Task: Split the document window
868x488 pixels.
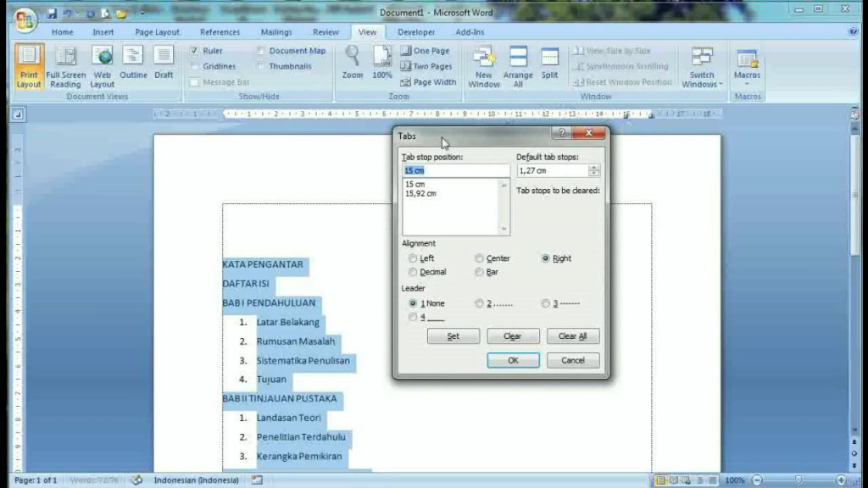Action: tap(549, 63)
